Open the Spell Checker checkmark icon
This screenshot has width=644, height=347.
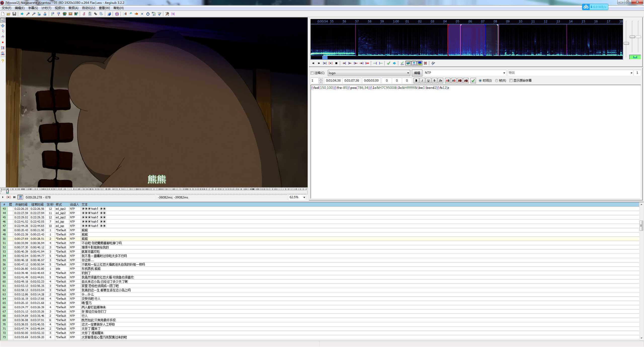(x=159, y=14)
